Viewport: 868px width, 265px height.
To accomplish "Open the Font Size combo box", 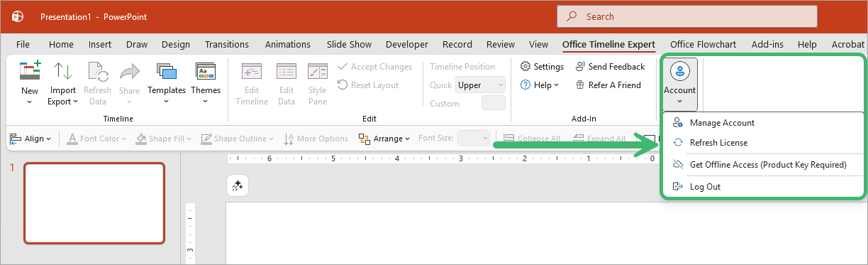I will (x=474, y=139).
